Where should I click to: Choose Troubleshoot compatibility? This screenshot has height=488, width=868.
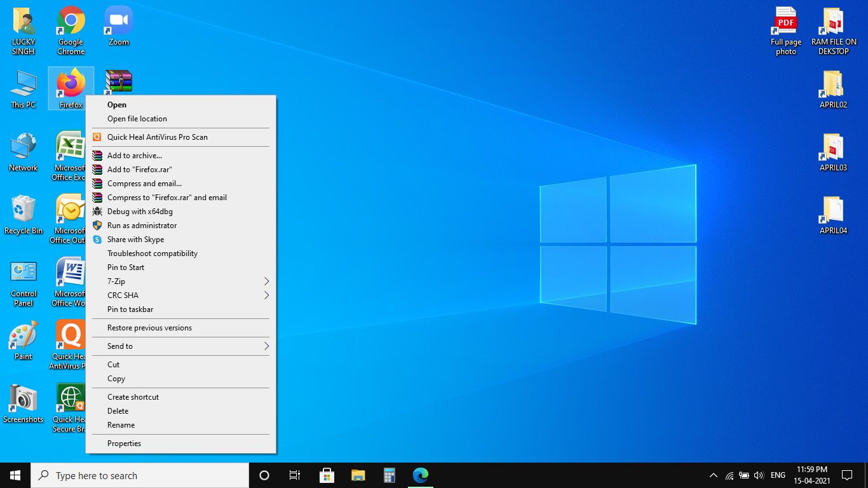pyautogui.click(x=180, y=254)
